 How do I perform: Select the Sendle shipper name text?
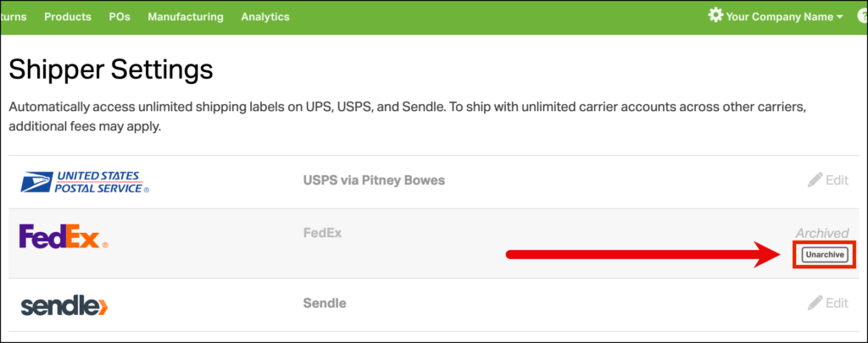[x=325, y=302]
